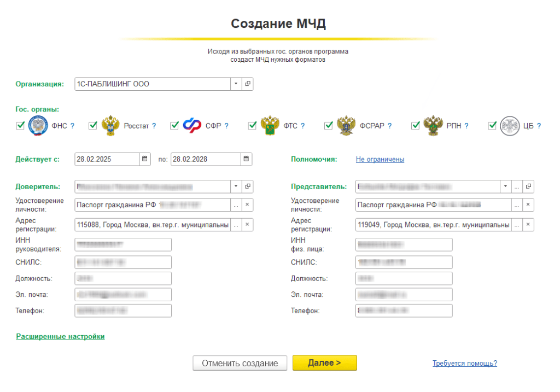Click the Доверитель Должность input field
Viewport: 560px width, 392px height.
pyautogui.click(x=123, y=278)
